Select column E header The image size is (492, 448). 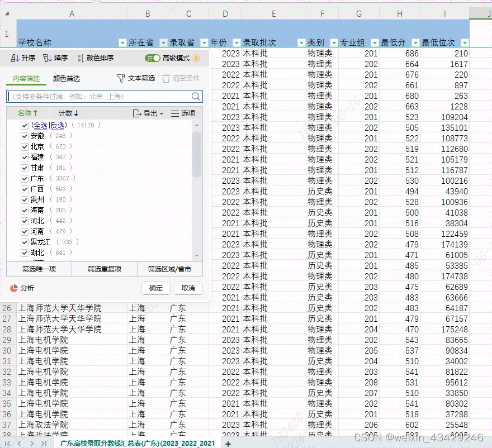click(273, 14)
